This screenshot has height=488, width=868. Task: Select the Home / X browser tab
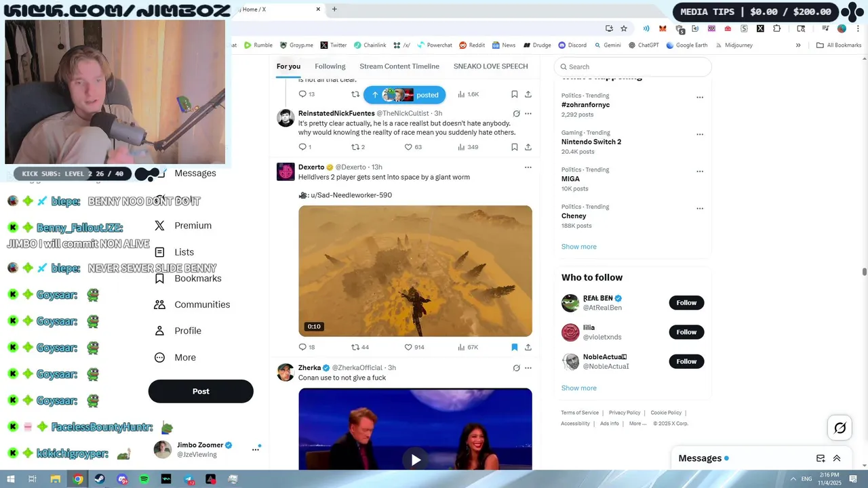click(278, 9)
